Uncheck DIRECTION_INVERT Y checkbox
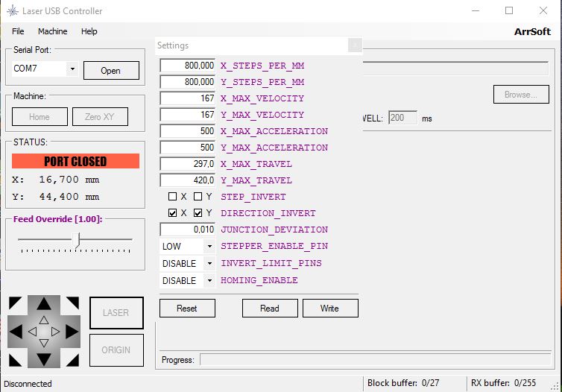Screen dimensions: 562x392 tap(198, 213)
